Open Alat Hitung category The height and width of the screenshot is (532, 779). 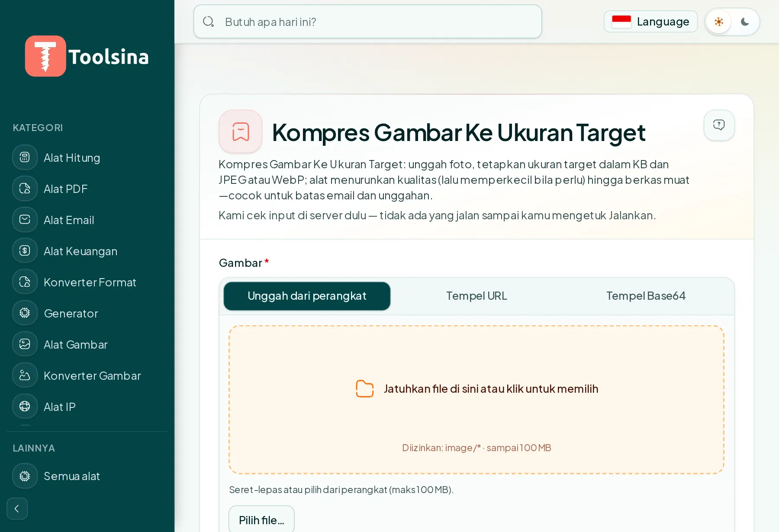(87, 157)
